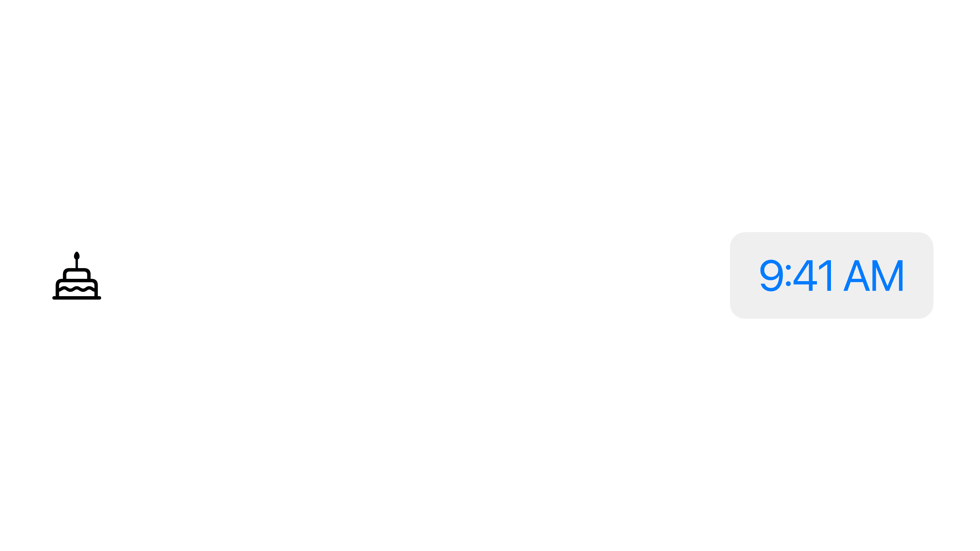The height and width of the screenshot is (551, 980).
Task: Choose the black cake glyph
Action: point(77,276)
